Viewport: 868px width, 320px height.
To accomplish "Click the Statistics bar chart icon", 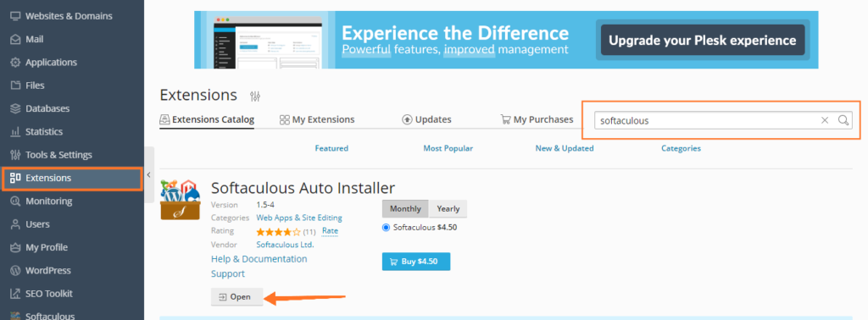I will [x=15, y=132].
